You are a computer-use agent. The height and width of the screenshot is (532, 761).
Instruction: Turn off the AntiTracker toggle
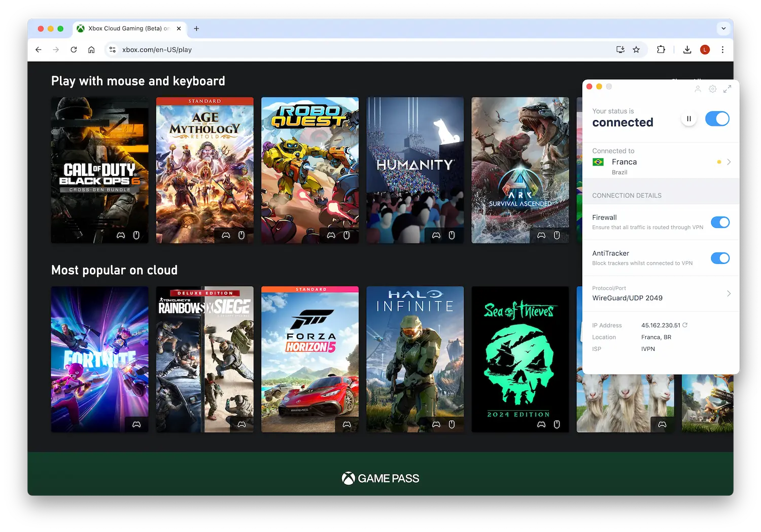point(720,258)
